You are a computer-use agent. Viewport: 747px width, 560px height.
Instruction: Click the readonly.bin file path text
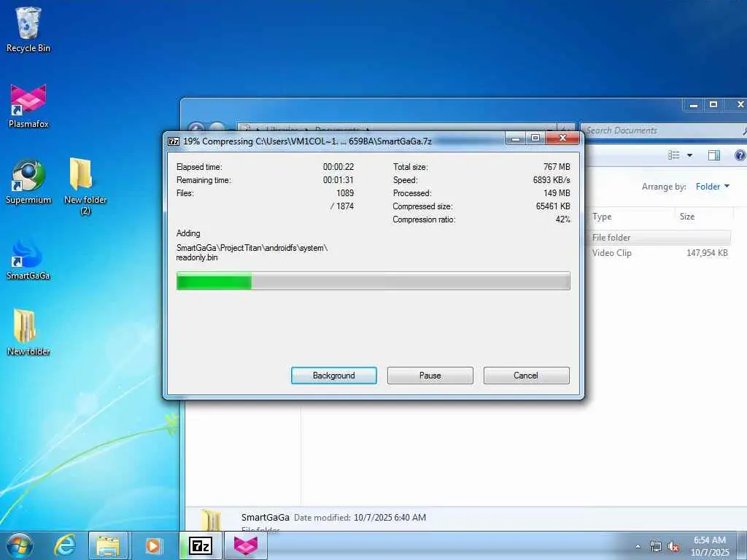[252, 252]
